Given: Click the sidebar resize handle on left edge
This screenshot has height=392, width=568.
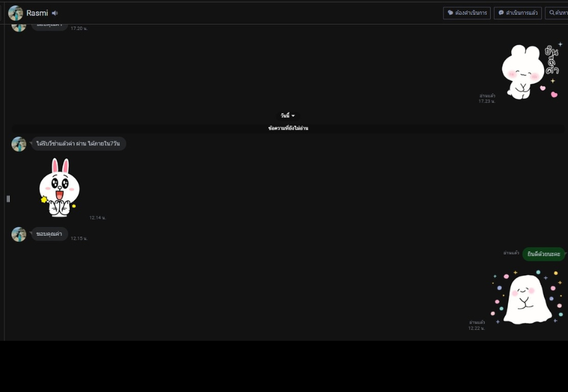Looking at the screenshot, I should [x=8, y=199].
